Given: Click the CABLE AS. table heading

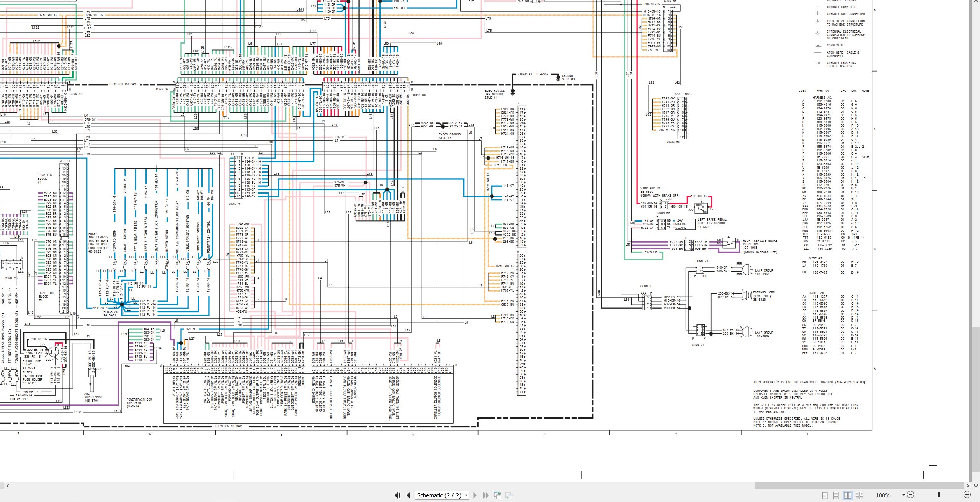Looking at the screenshot, I should click(817, 293).
